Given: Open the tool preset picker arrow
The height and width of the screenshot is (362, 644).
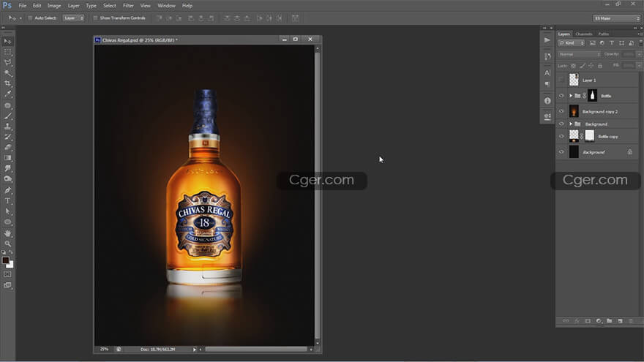Looking at the screenshot, I should point(20,18).
